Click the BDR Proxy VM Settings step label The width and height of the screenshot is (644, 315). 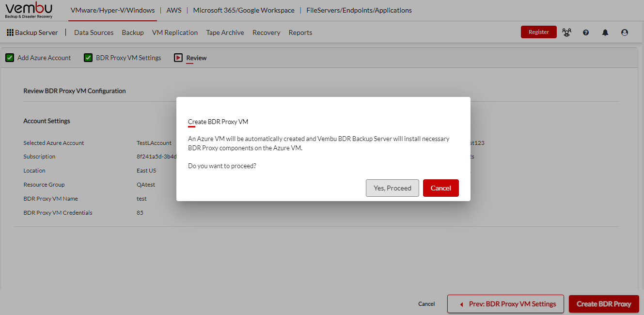click(x=128, y=58)
